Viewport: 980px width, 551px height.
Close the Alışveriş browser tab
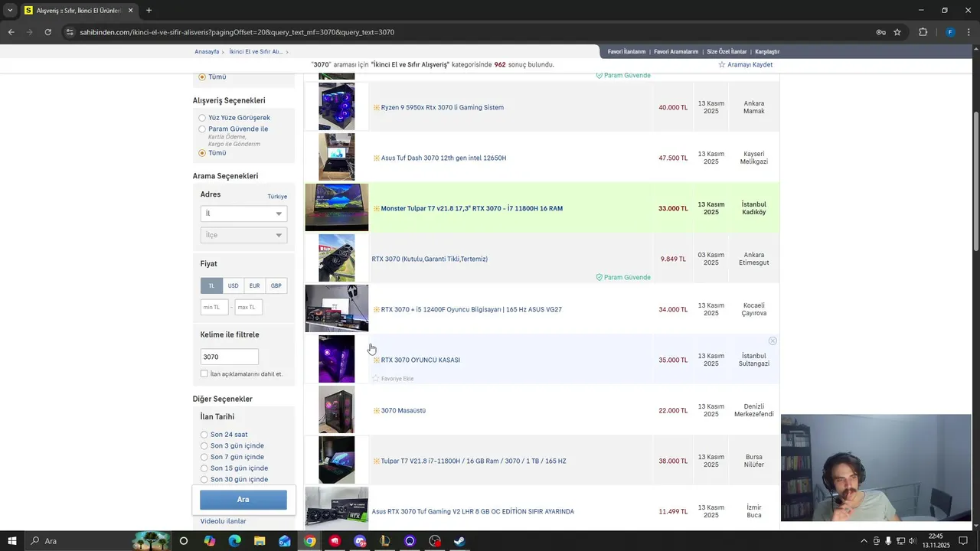[x=130, y=11]
